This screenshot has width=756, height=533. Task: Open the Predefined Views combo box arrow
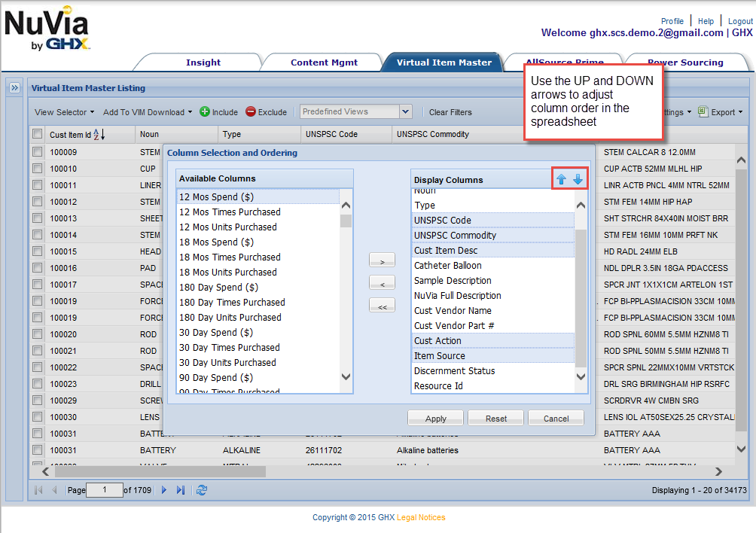coord(405,112)
